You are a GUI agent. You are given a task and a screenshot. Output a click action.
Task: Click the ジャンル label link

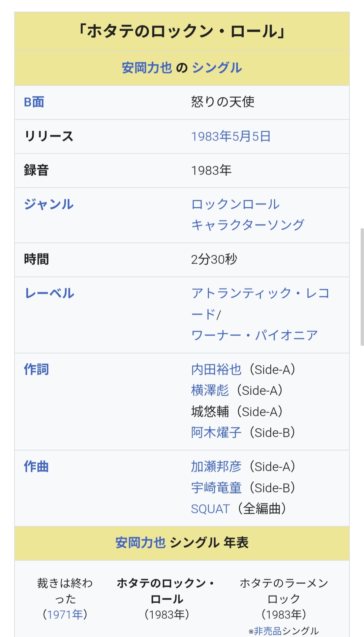49,204
